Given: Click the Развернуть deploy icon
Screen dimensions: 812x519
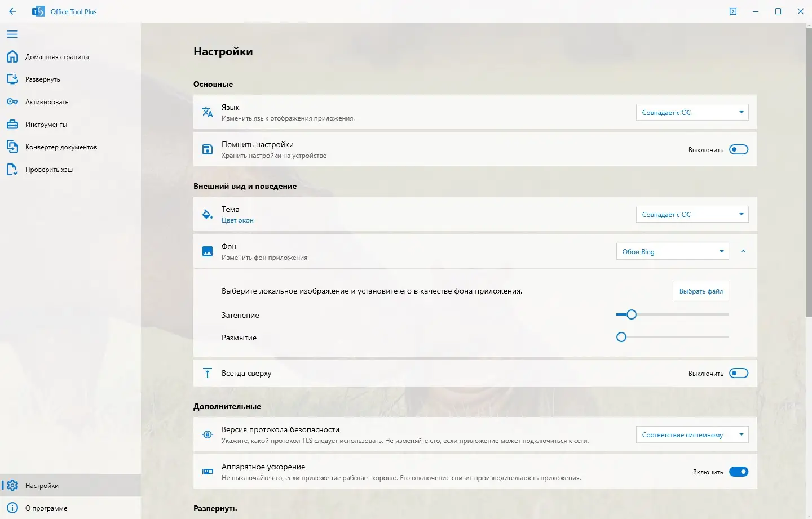Looking at the screenshot, I should [x=12, y=79].
